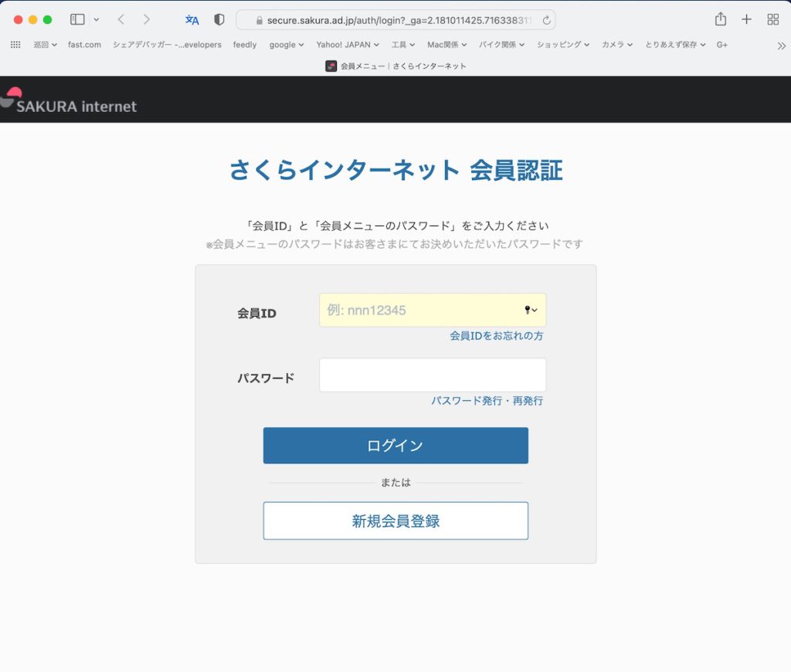
Task: Click the Share icon in toolbar
Action: [x=720, y=19]
